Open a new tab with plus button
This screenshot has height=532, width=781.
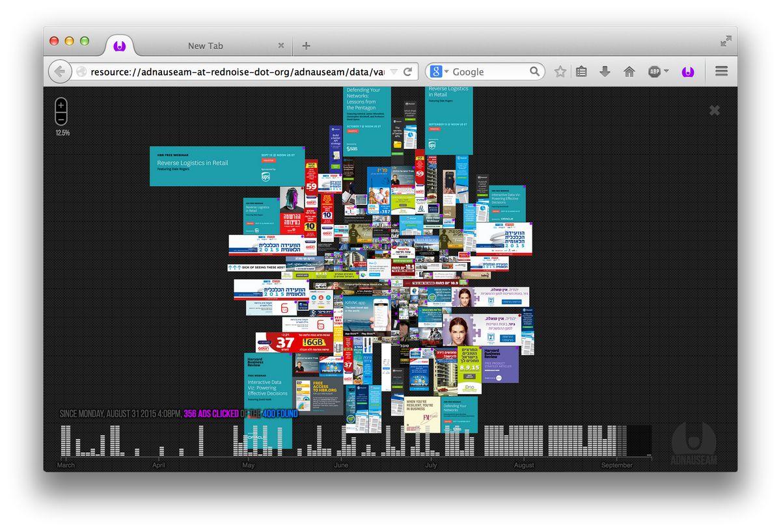pos(306,46)
